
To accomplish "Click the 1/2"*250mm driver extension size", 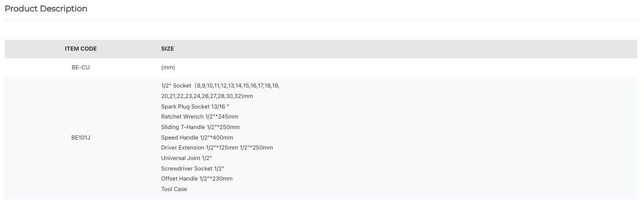I will (257, 148).
